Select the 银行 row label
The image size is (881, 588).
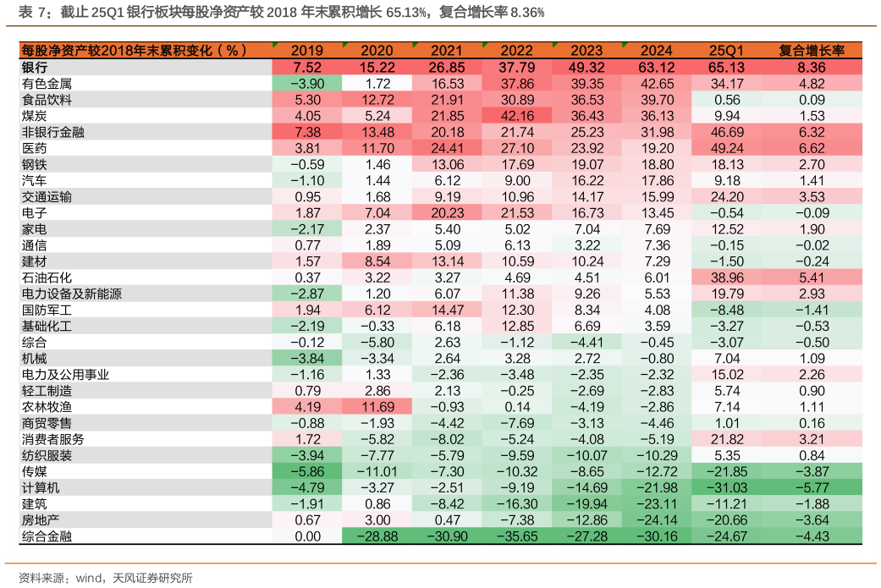click(x=34, y=67)
